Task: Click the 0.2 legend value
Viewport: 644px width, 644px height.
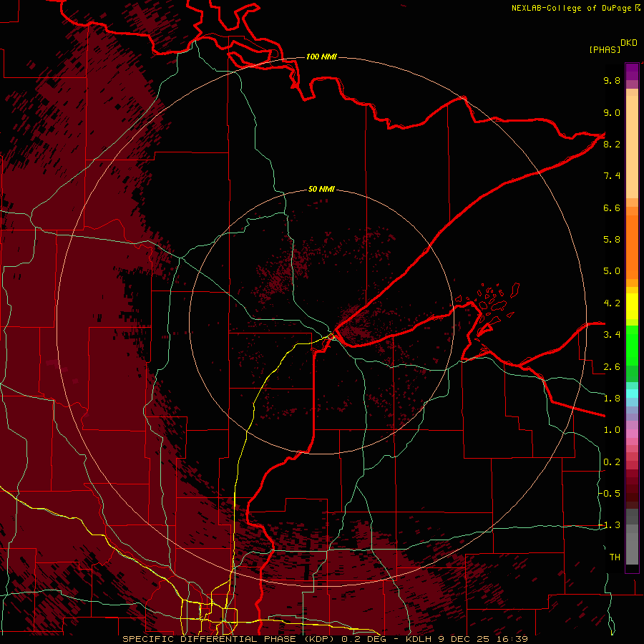Action: 612,462
